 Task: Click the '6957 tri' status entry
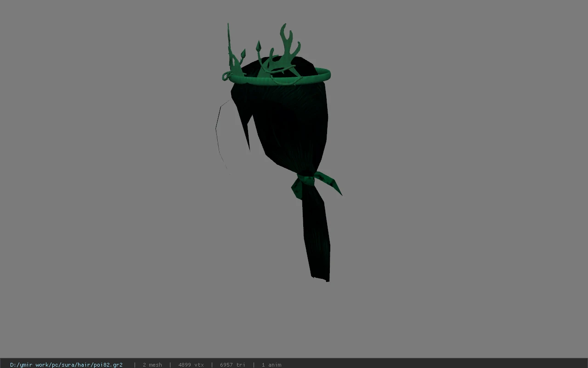(232, 365)
